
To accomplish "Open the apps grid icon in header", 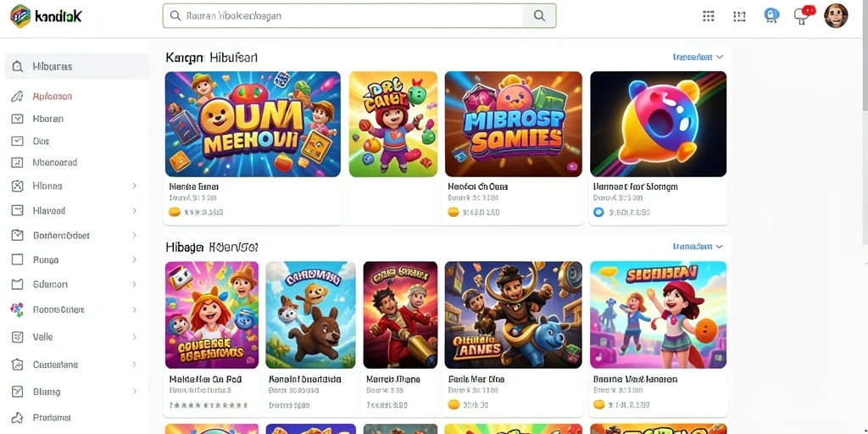I will click(708, 16).
